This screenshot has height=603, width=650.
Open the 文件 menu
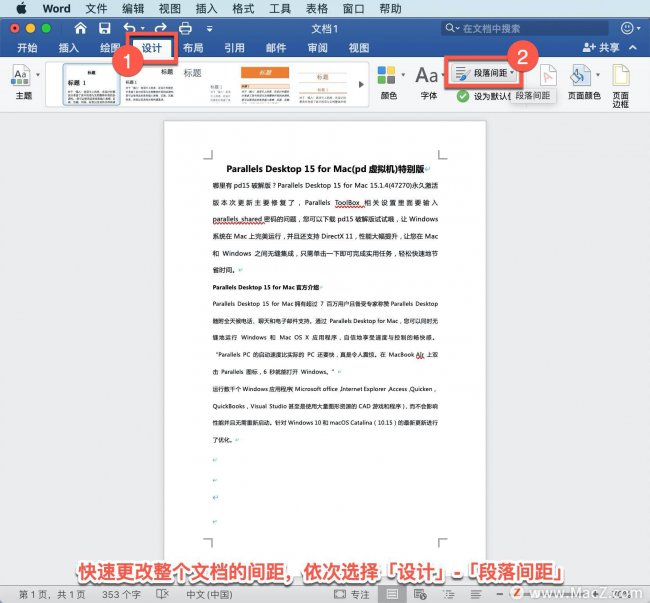click(x=96, y=8)
